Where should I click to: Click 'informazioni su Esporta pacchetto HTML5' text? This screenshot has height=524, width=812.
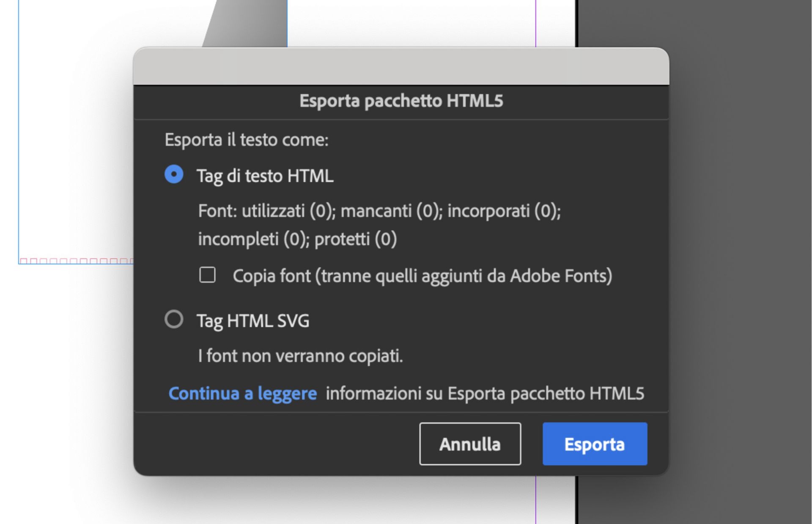coord(485,394)
